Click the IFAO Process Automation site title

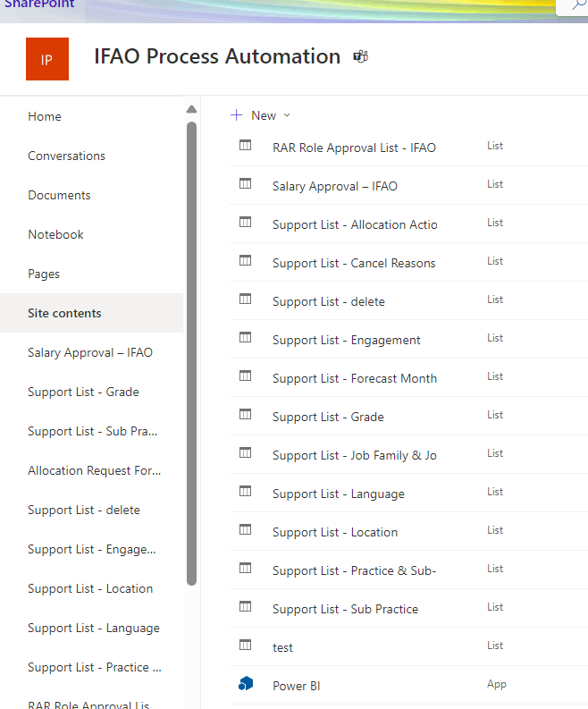pos(217,57)
